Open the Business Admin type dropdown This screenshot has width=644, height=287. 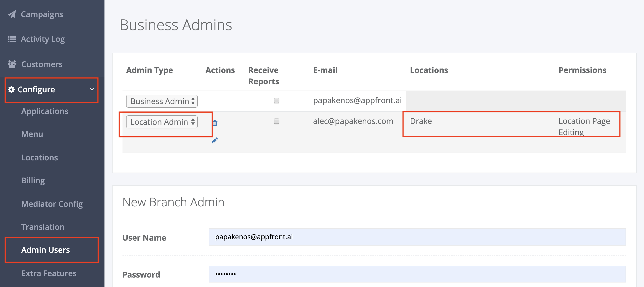click(162, 101)
